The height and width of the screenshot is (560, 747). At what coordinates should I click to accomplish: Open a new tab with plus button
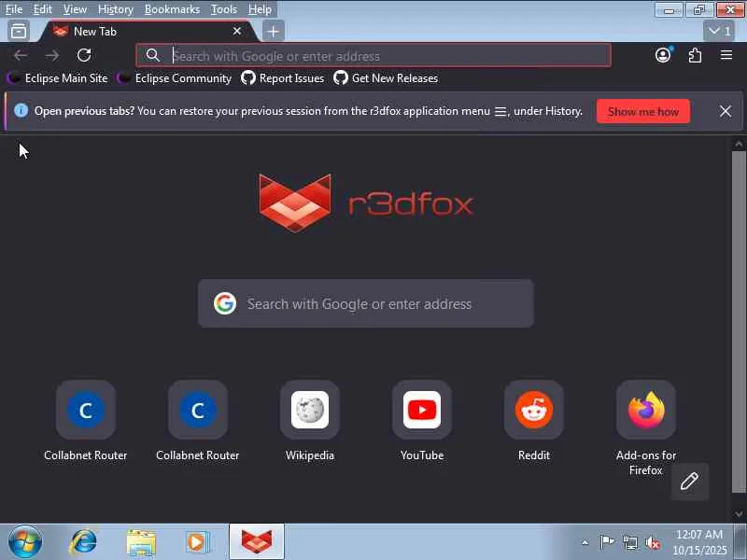click(x=273, y=32)
